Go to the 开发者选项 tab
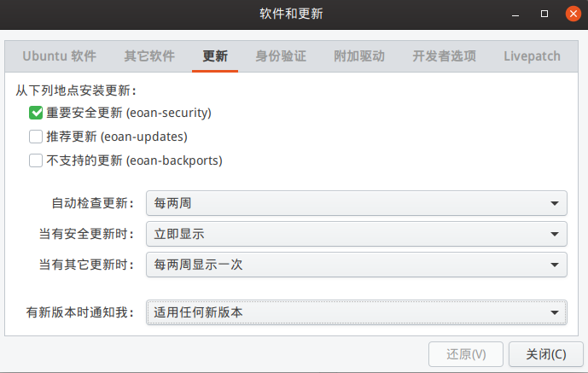Image resolution: width=588 pixels, height=373 pixels. click(x=444, y=56)
